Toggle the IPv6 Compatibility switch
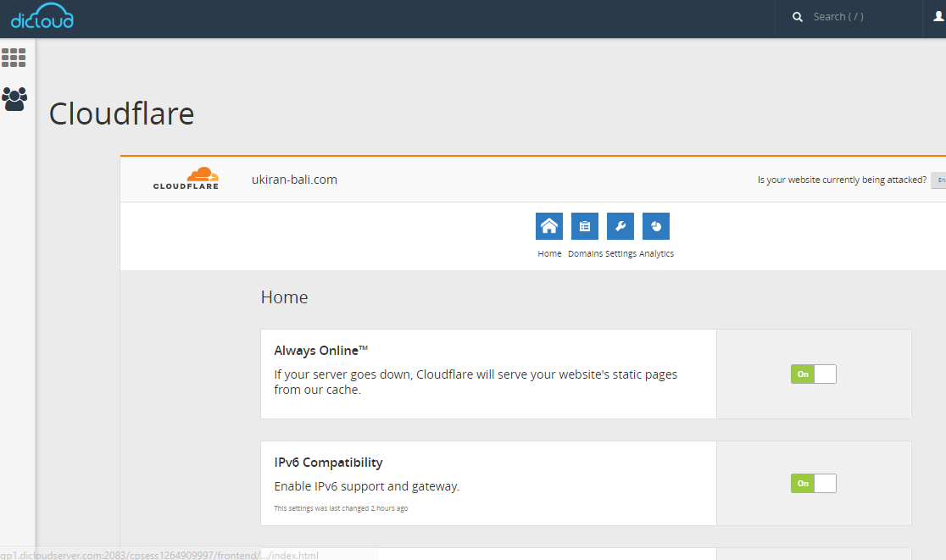The height and width of the screenshot is (560, 946). tap(813, 483)
